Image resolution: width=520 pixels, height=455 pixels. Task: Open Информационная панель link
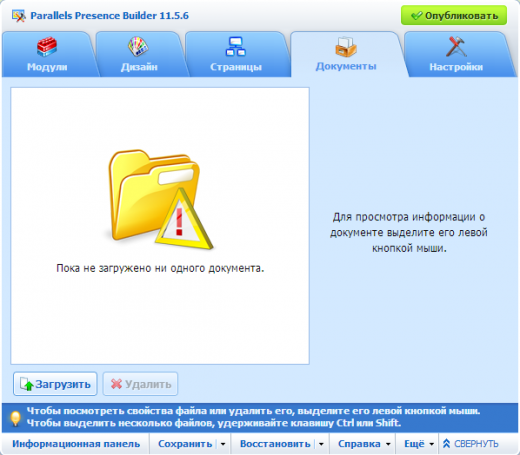click(76, 444)
